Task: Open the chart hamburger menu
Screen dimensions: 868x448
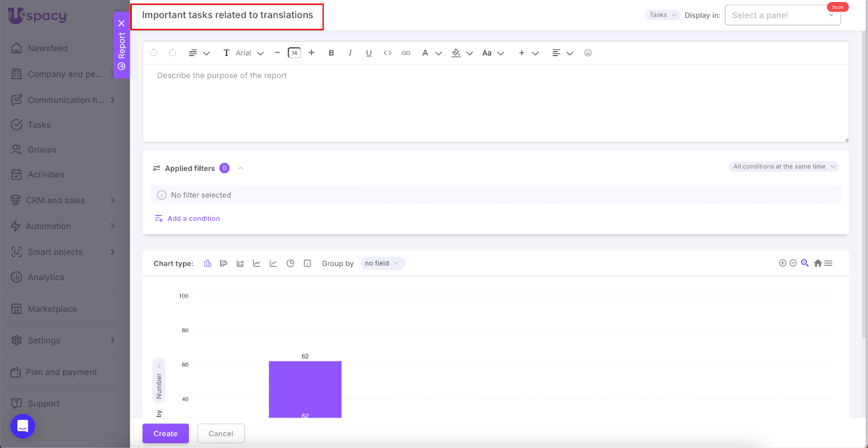Action: tap(828, 263)
